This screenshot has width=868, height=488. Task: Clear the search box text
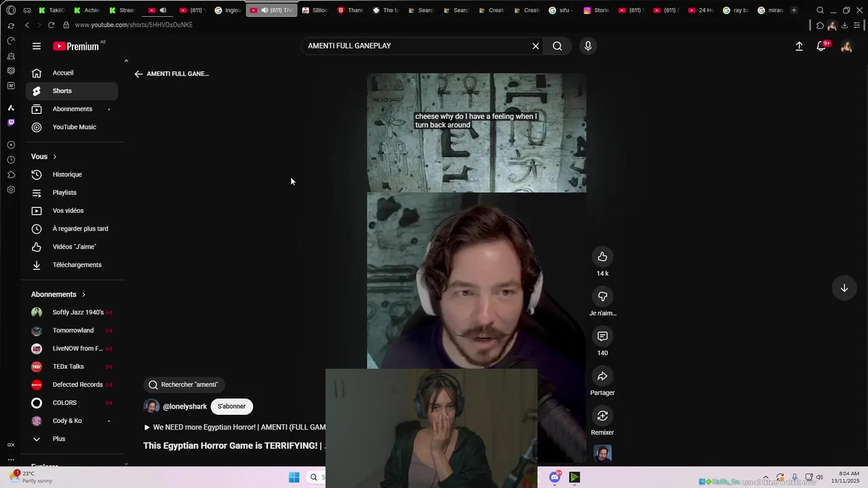536,46
